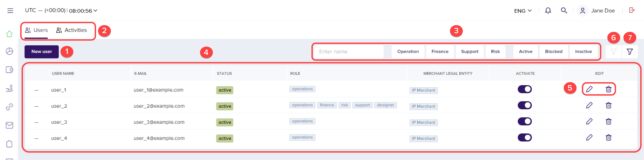Expand user_3 row dash
Image resolution: width=644 pixels, height=160 pixels.
[x=37, y=122]
